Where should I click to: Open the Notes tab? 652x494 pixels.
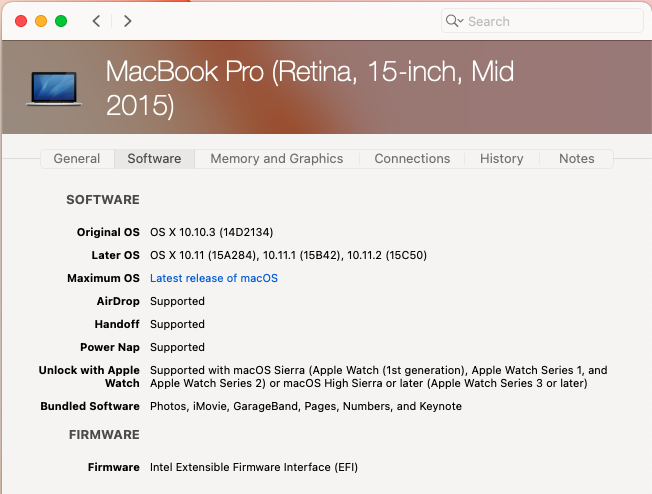pyautogui.click(x=576, y=159)
